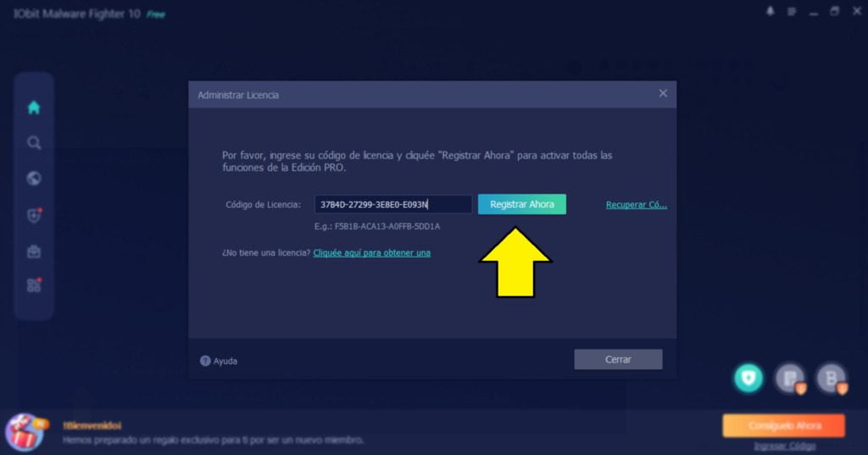Screen dimensions: 868x455
Task: Open the Recuperar Código link
Action: click(x=637, y=205)
